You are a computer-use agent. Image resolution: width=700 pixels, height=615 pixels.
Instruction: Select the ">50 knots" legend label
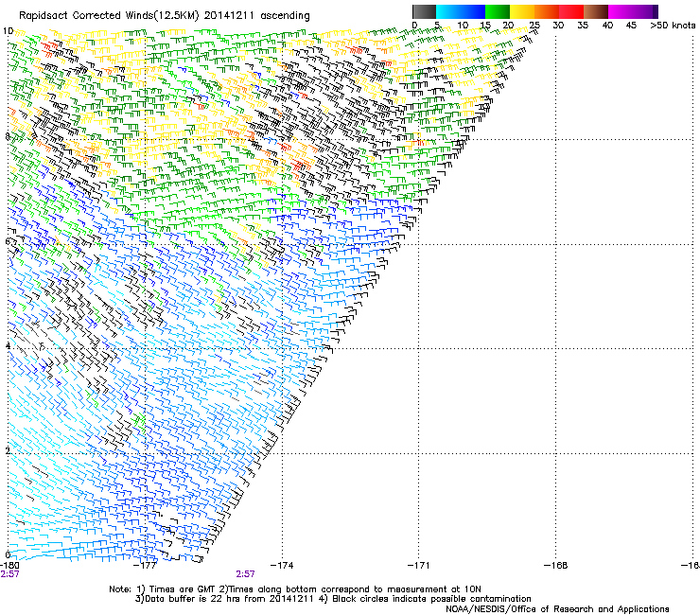pyautogui.click(x=673, y=26)
